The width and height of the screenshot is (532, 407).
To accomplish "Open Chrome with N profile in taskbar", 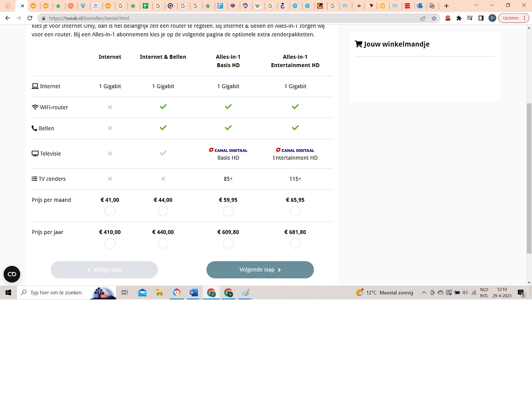I will 228,292.
